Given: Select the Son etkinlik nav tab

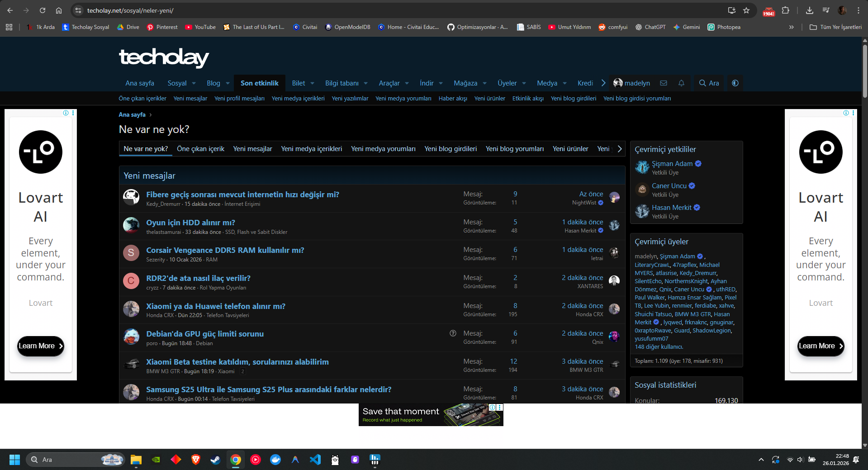Looking at the screenshot, I should click(x=260, y=83).
